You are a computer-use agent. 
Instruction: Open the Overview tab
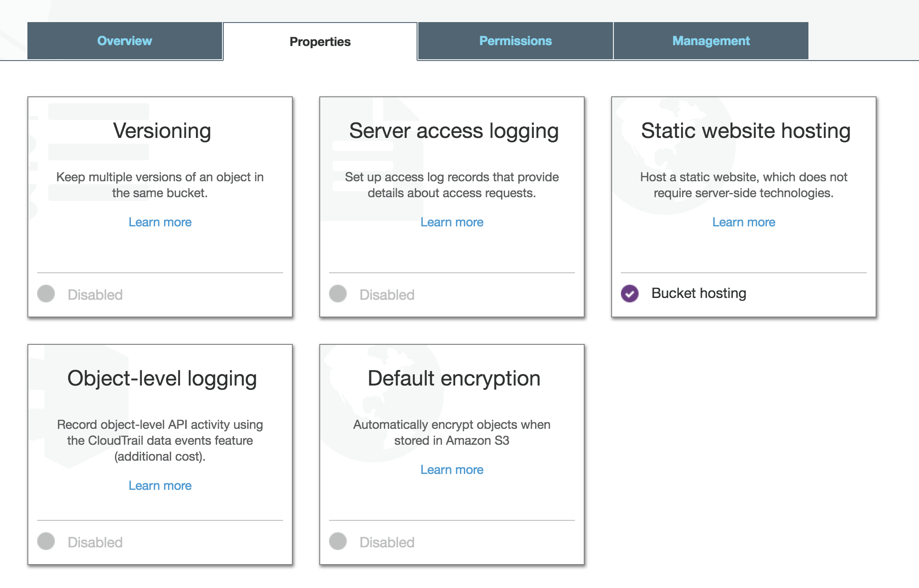tap(124, 41)
